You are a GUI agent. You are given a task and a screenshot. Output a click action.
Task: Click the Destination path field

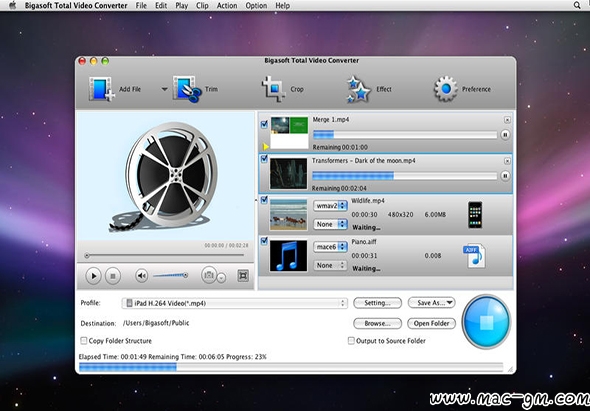156,323
